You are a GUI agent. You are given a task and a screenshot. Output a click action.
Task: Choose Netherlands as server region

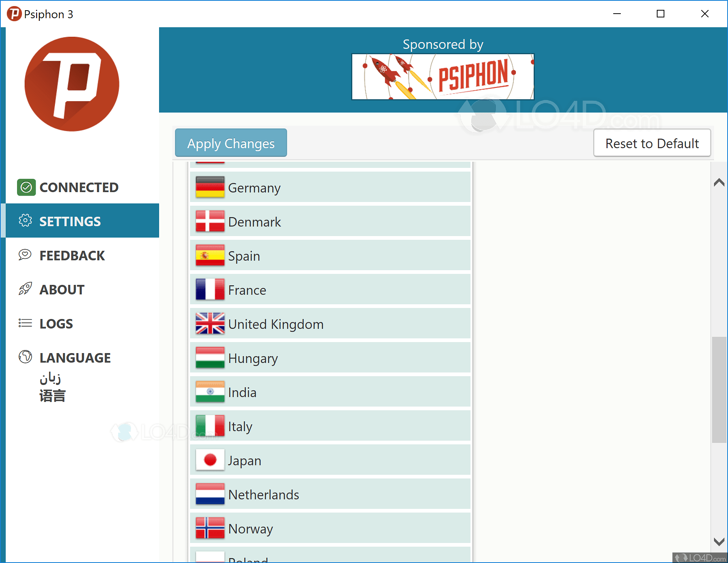click(330, 494)
